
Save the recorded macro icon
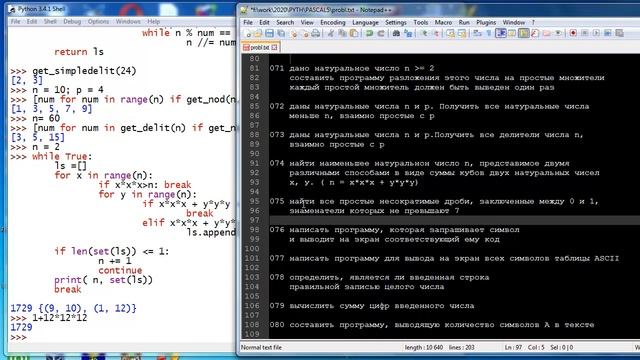point(620,33)
